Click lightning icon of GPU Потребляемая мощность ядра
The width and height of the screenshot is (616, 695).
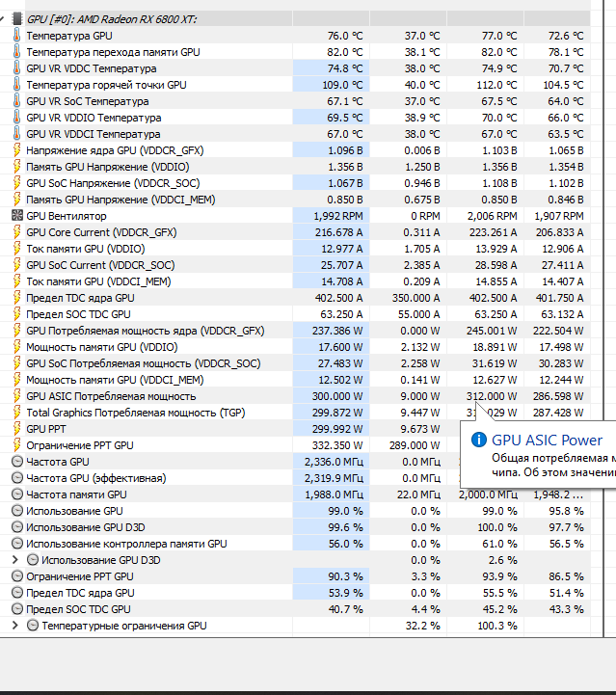click(x=16, y=331)
